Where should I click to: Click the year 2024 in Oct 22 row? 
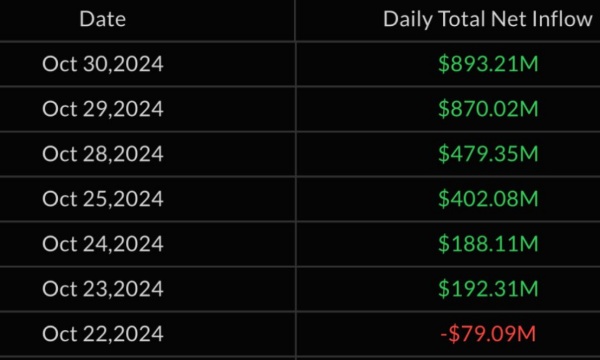pyautogui.click(x=139, y=334)
